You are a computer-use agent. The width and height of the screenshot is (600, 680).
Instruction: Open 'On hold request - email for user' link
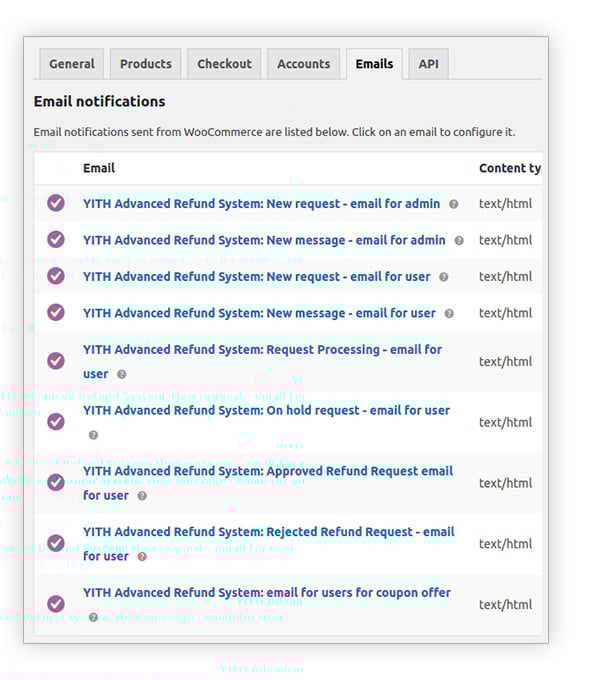point(266,410)
